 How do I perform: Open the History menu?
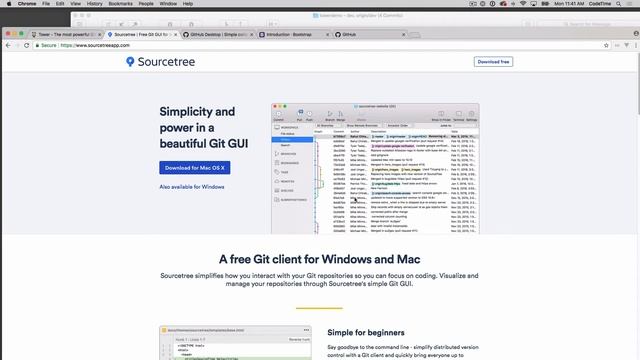[x=94, y=4]
